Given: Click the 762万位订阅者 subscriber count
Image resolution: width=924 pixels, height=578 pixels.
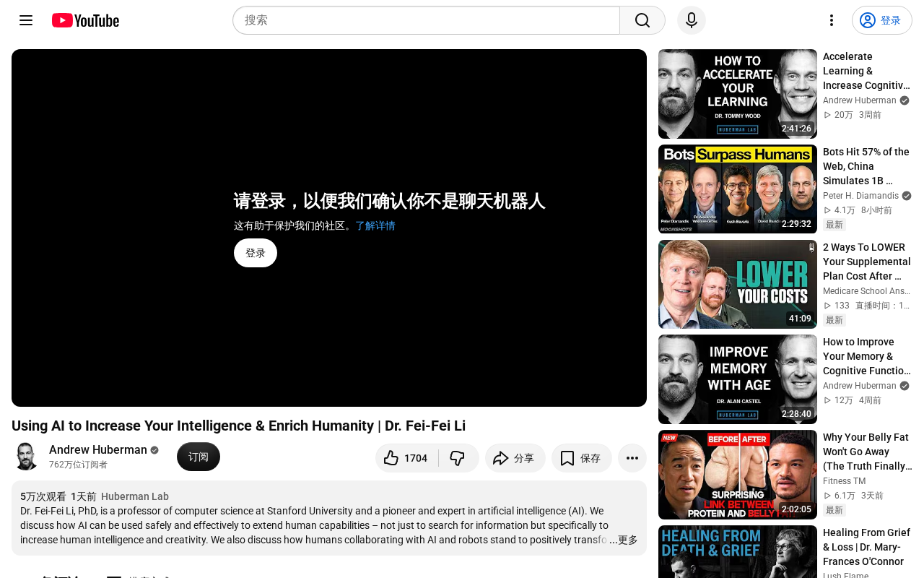Looking at the screenshot, I should [x=78, y=465].
